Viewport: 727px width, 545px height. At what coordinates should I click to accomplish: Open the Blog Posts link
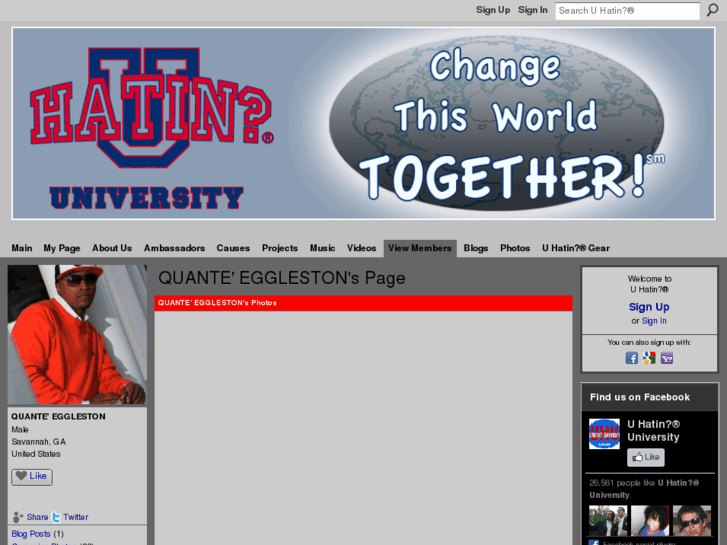tap(31, 534)
